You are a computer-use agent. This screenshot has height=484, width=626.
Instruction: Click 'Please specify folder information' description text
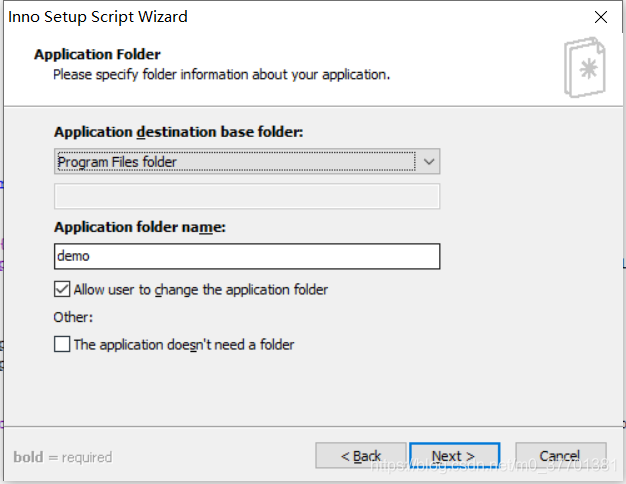222,75
